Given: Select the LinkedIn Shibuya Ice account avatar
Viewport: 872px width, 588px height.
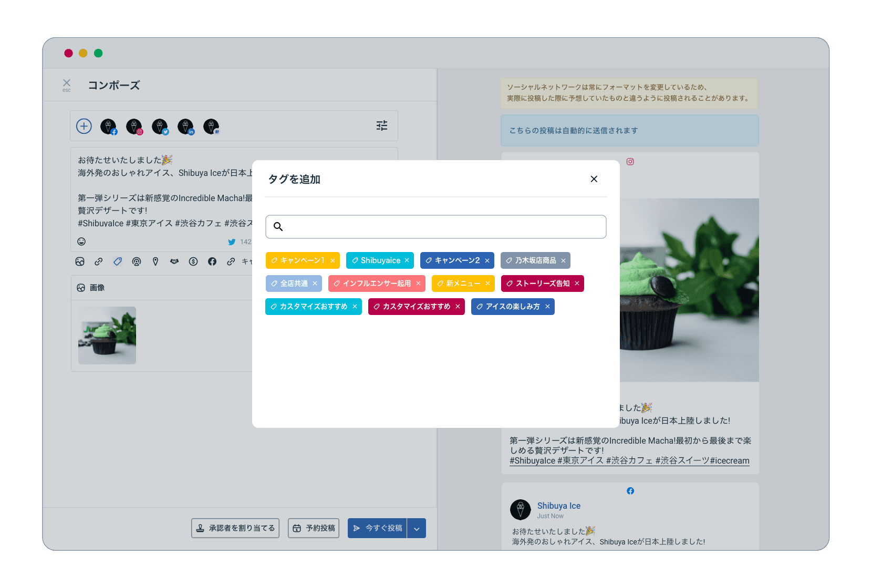Looking at the screenshot, I should (185, 127).
